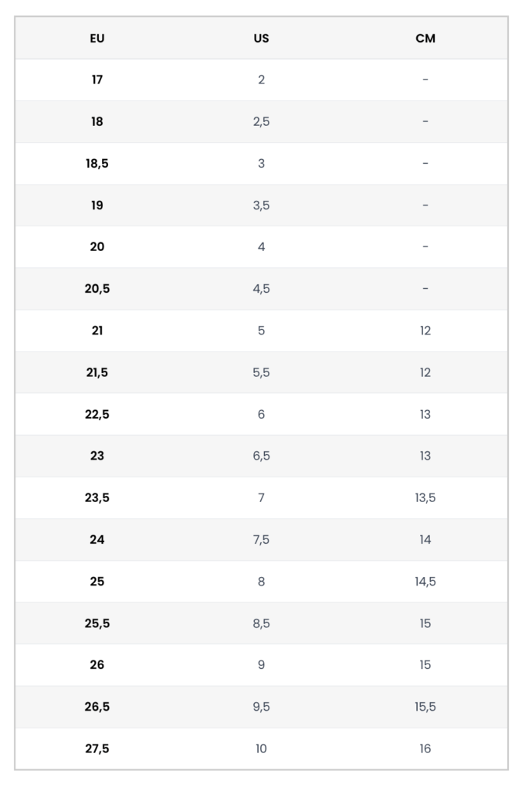Click the US size 6,5 cell
The image size is (532, 791).
click(x=261, y=456)
